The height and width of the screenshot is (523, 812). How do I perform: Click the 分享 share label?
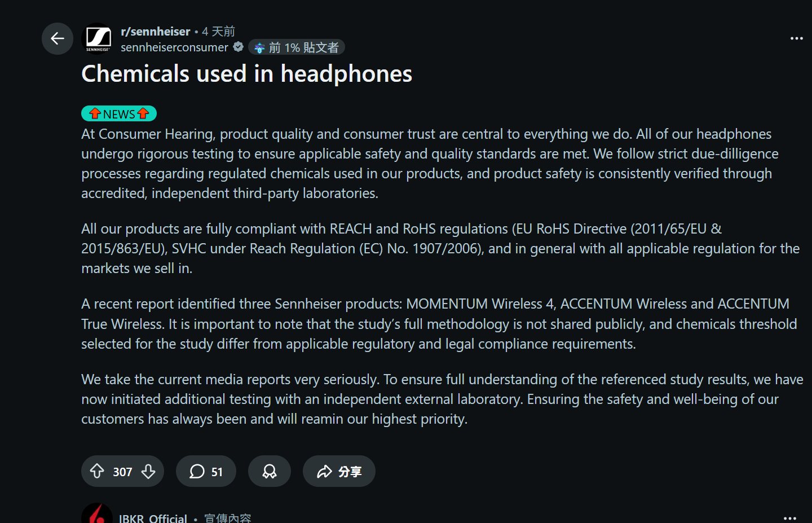[x=350, y=472]
